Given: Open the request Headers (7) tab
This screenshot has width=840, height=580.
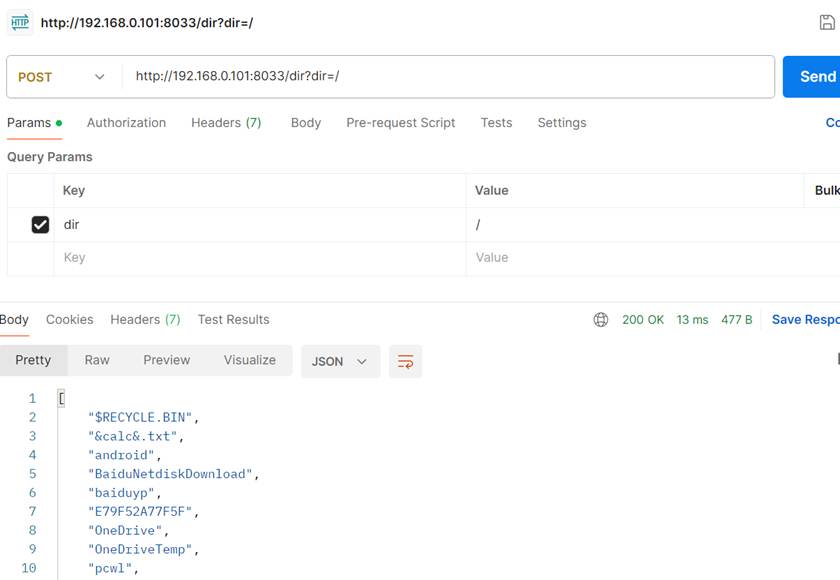Looking at the screenshot, I should (x=226, y=123).
